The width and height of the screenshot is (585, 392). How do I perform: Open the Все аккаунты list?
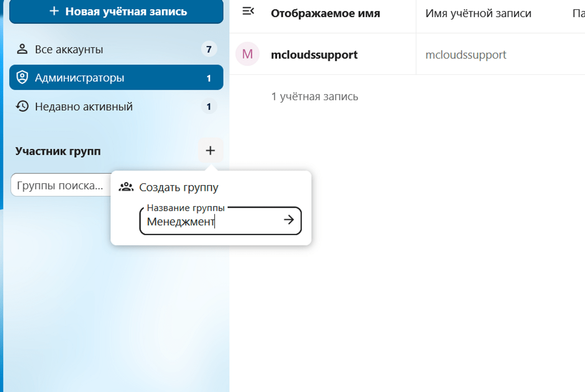pyautogui.click(x=69, y=49)
